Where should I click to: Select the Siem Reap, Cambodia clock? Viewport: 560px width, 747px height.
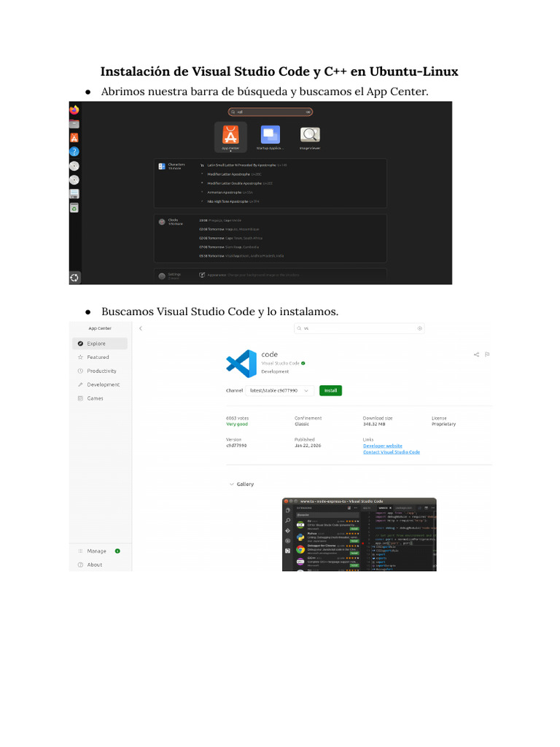tap(228, 247)
